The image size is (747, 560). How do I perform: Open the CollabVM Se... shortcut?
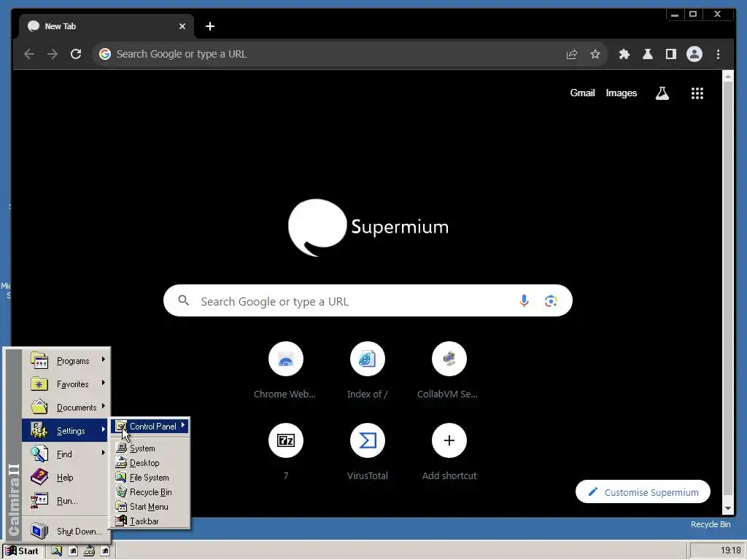[x=449, y=370]
